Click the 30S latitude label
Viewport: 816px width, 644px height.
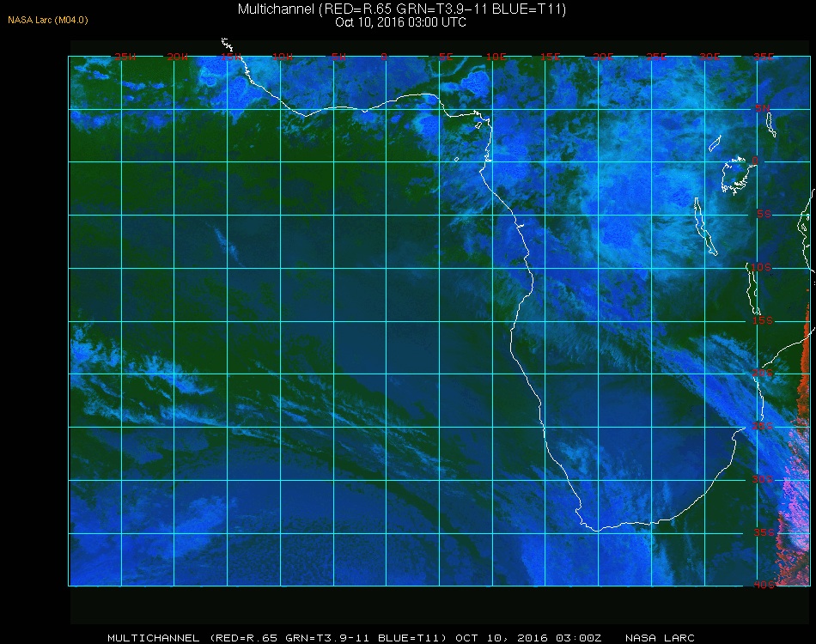pos(763,480)
